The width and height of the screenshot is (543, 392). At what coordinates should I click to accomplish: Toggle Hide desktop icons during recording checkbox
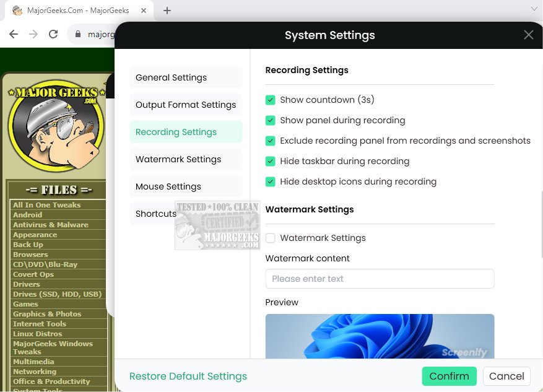point(270,182)
